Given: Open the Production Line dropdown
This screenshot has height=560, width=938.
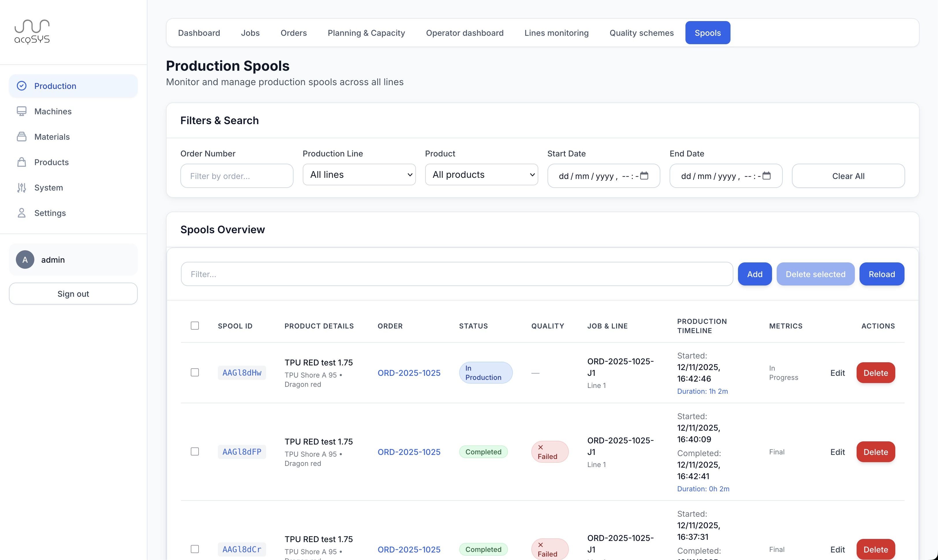Looking at the screenshot, I should (359, 174).
